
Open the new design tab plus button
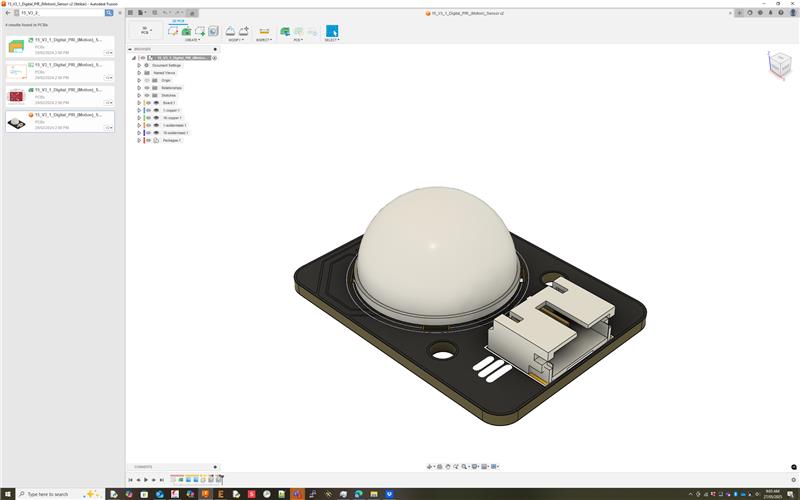(x=739, y=13)
